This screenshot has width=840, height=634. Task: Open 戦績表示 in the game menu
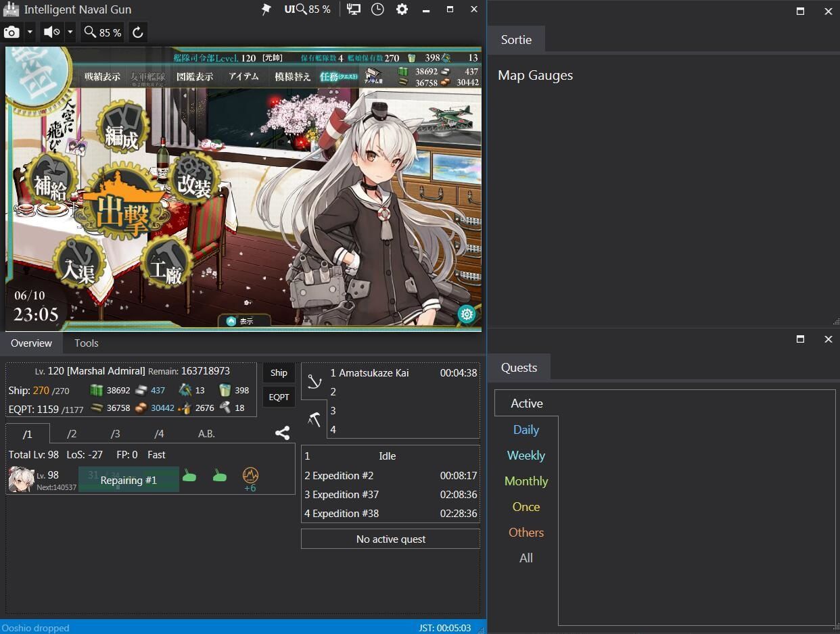[102, 76]
